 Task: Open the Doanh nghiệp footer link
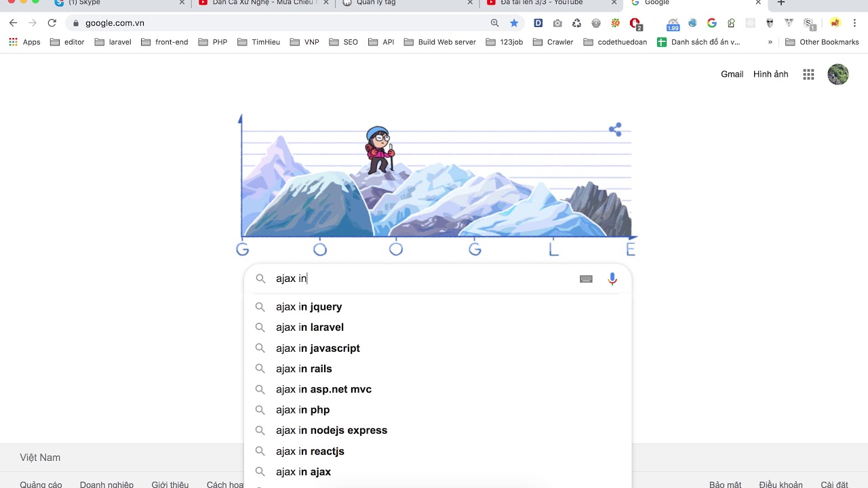106,485
